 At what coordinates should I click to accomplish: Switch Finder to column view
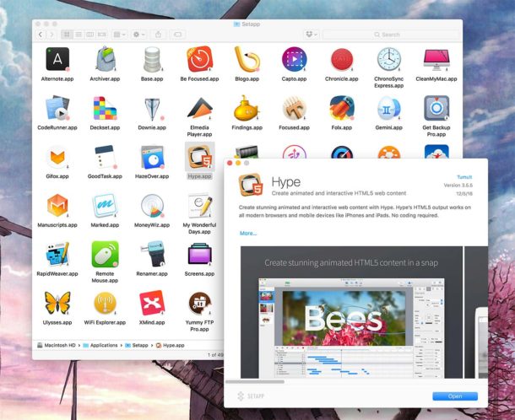pyautogui.click(x=90, y=35)
